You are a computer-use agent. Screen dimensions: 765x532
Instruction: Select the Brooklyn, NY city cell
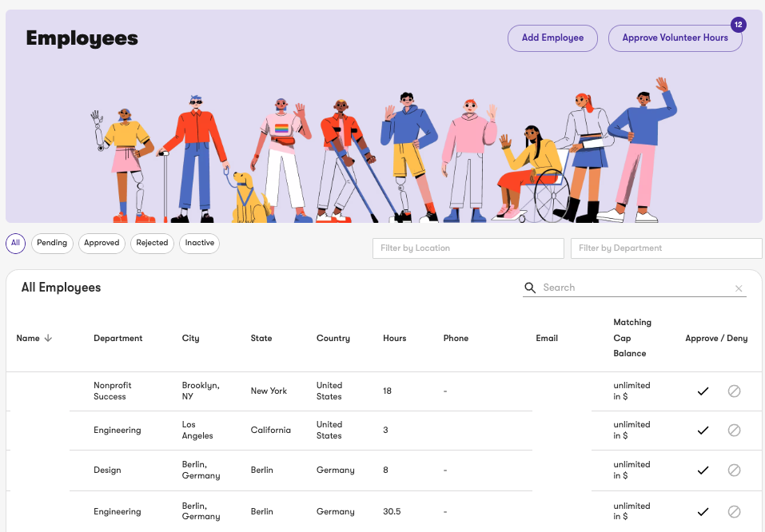coord(201,391)
